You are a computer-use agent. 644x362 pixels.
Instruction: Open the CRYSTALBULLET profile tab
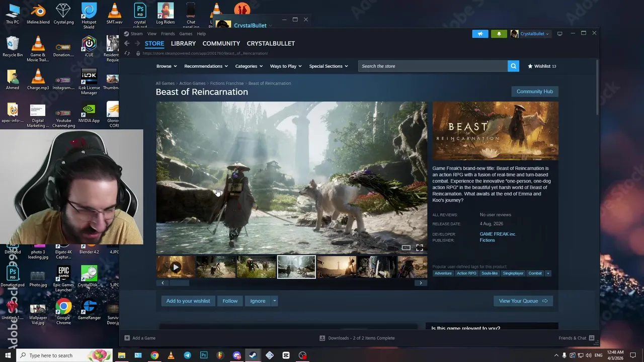[271, 43]
